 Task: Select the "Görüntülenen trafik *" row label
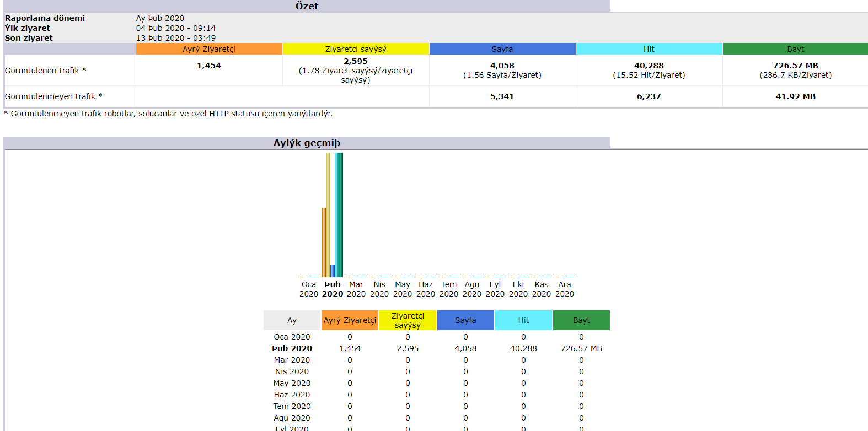(46, 71)
